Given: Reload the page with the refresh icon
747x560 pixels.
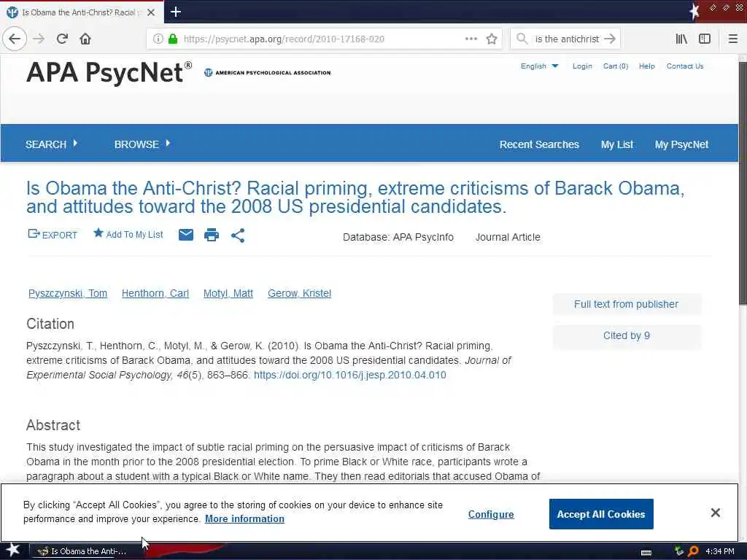Looking at the screenshot, I should tap(63, 39).
